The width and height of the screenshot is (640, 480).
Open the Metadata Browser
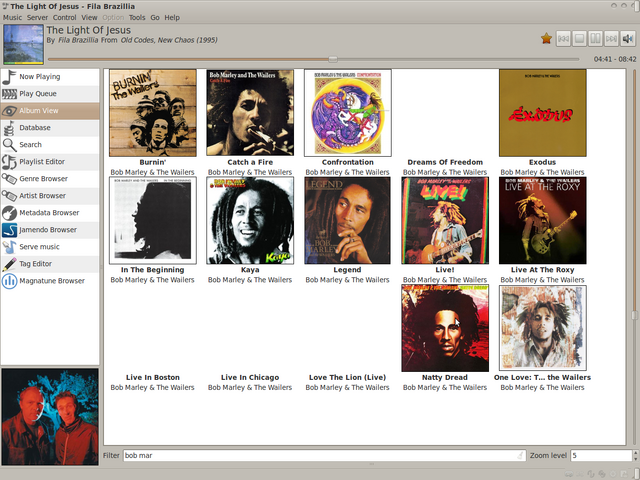click(x=50, y=213)
